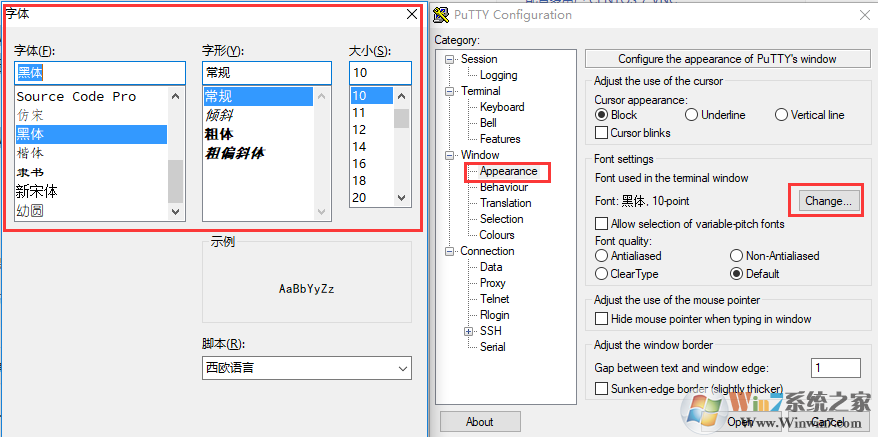Select Translation in the category tree
The width and height of the screenshot is (878, 437).
click(506, 203)
